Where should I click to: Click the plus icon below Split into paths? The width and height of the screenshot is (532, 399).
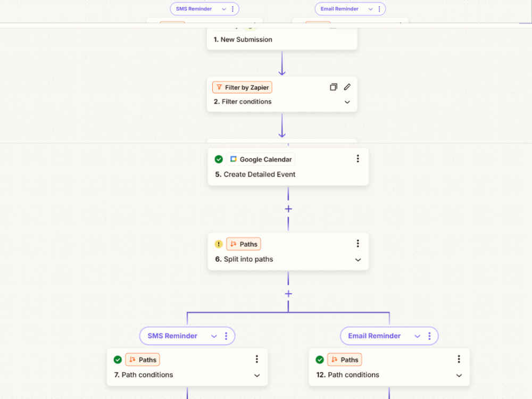pyautogui.click(x=288, y=294)
